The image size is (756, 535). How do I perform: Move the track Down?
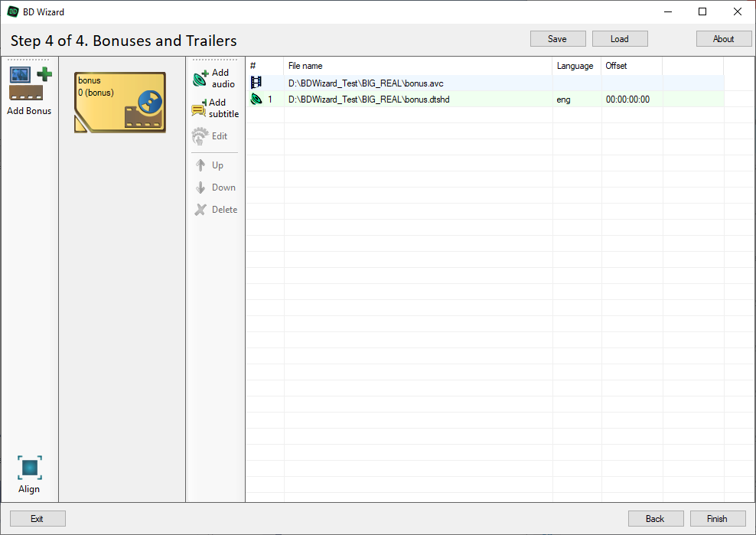pyautogui.click(x=200, y=188)
